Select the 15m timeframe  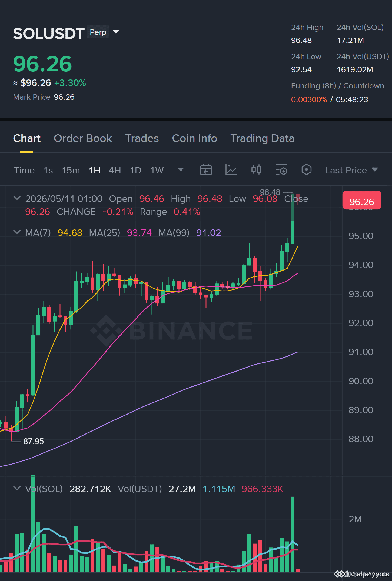pyautogui.click(x=71, y=170)
